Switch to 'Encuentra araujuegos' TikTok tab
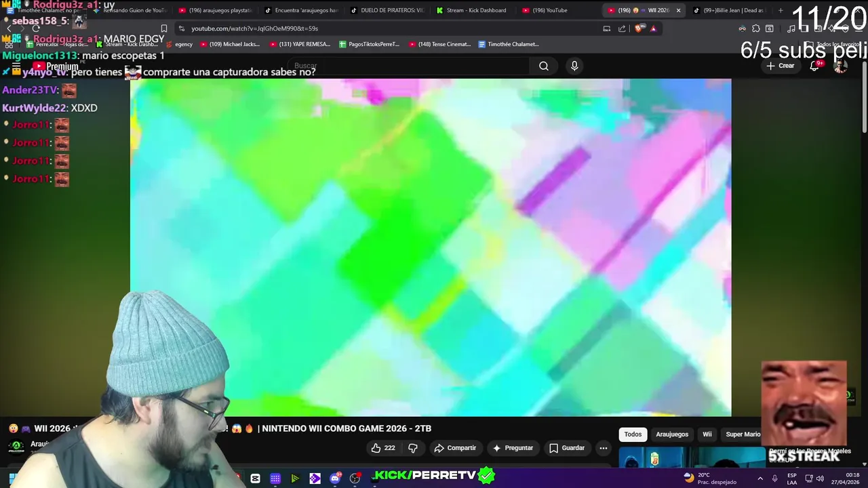The height and width of the screenshot is (488, 868). (301, 10)
